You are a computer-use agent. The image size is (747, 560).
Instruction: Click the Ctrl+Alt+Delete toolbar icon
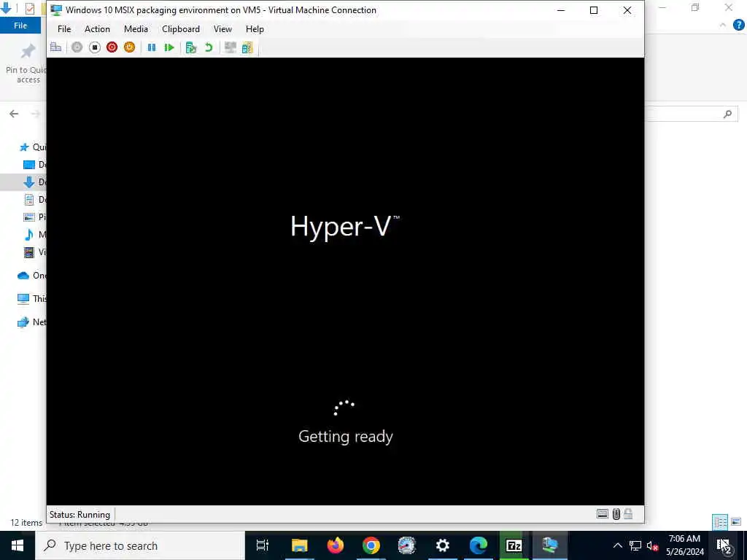(x=55, y=47)
